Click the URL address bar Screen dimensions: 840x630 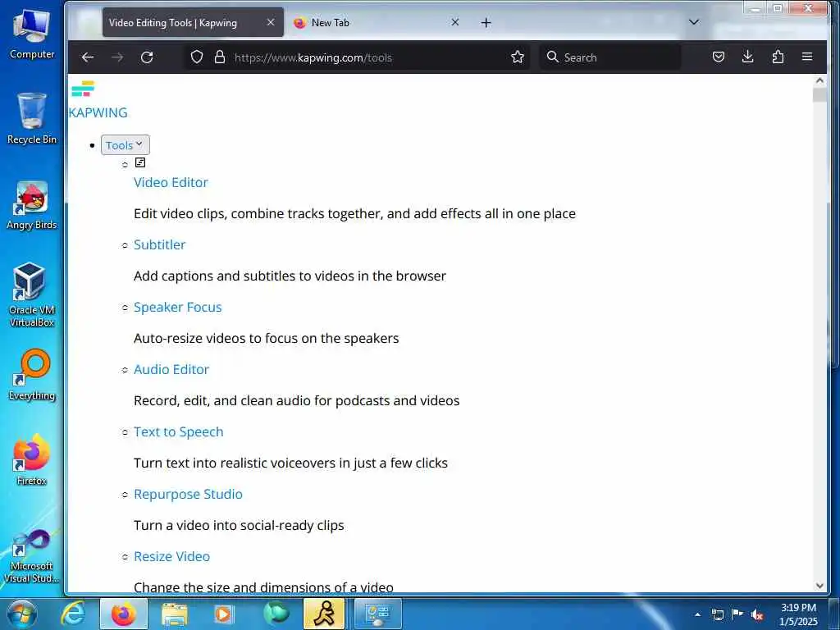pos(358,57)
